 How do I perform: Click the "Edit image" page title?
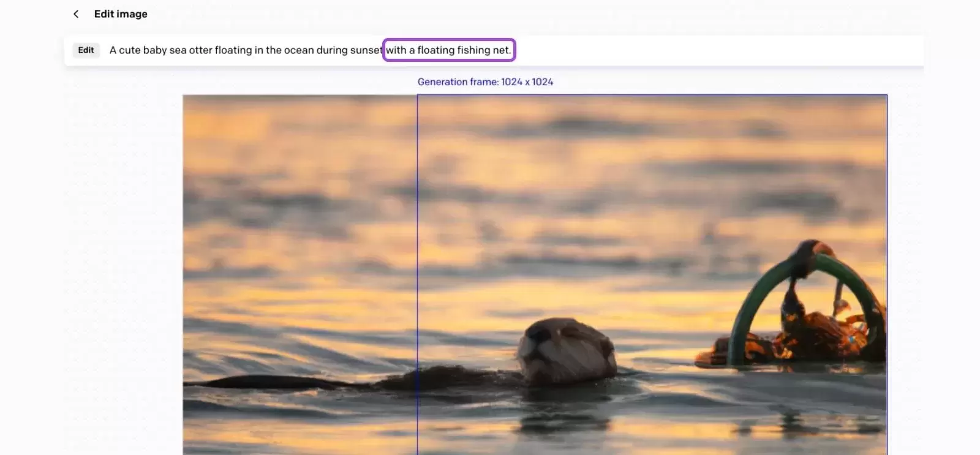121,14
